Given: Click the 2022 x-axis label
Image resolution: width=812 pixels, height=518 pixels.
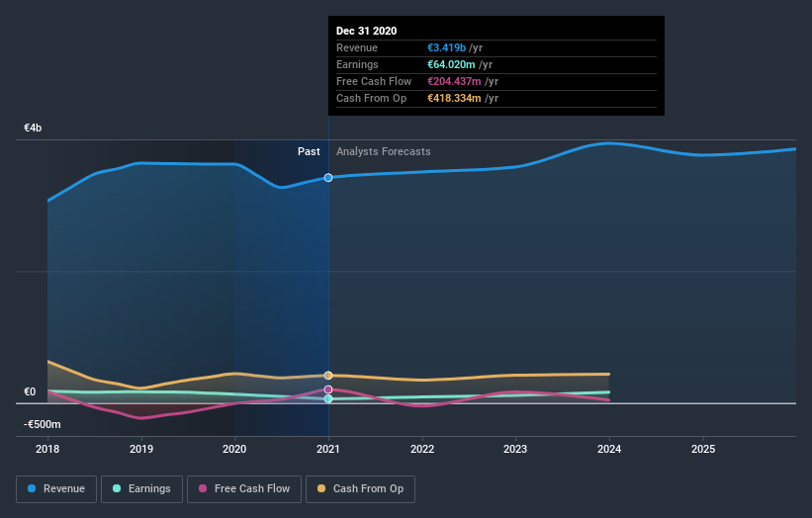Looking at the screenshot, I should coord(422,449).
